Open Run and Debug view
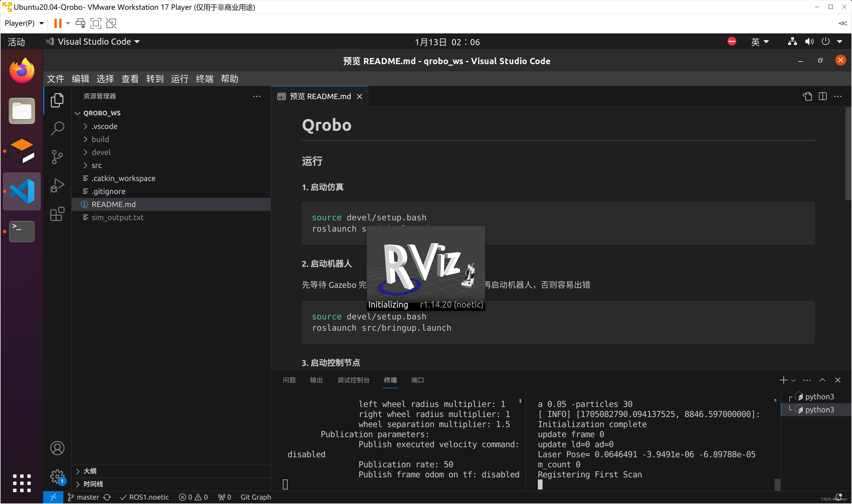 click(x=57, y=185)
